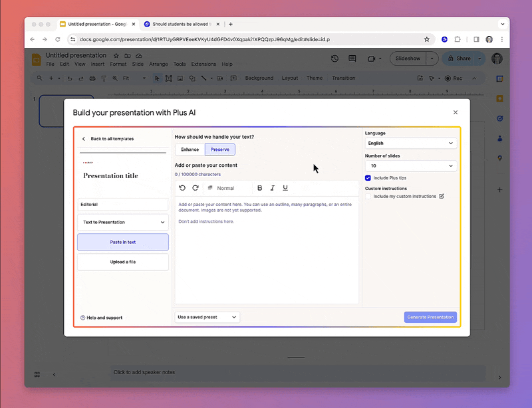Open the Fit zoom dropdown

(134, 78)
